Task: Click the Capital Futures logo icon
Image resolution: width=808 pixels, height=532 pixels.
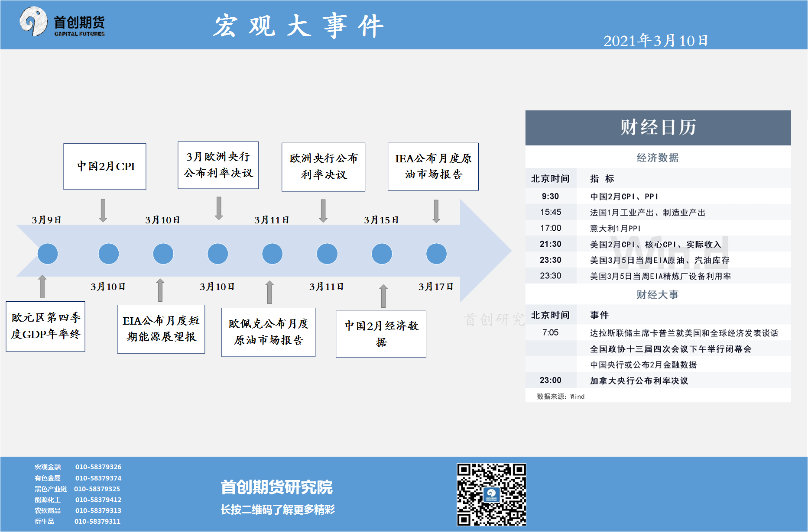Action: 33,21
